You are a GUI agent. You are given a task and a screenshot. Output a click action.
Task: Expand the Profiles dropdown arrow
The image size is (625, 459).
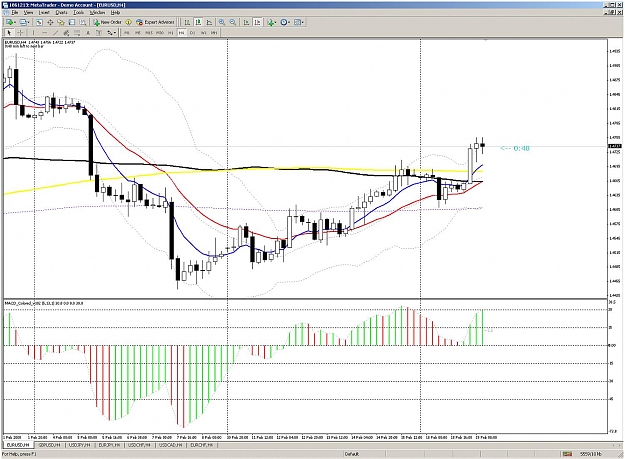tap(29, 23)
